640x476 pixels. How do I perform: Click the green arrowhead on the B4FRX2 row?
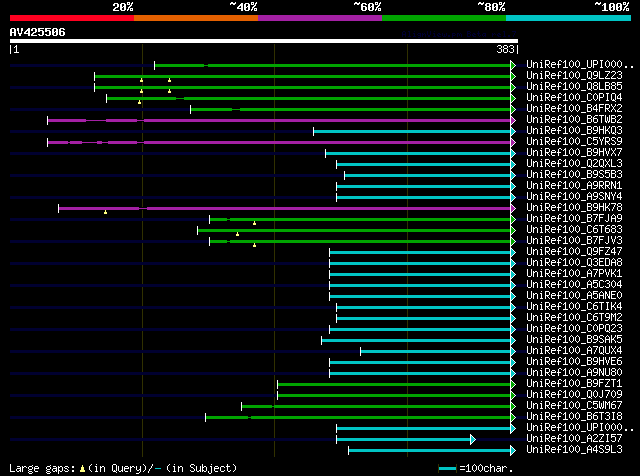[x=513, y=109]
